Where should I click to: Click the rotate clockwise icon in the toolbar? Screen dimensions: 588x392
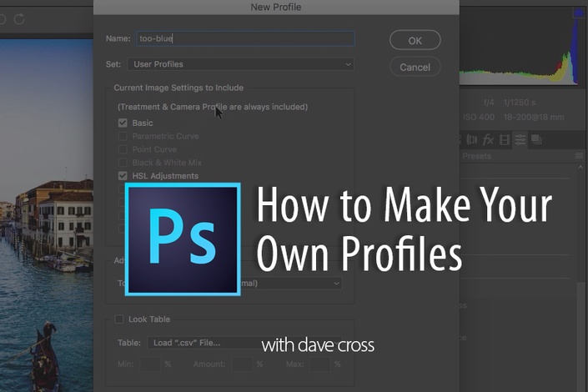(19, 18)
